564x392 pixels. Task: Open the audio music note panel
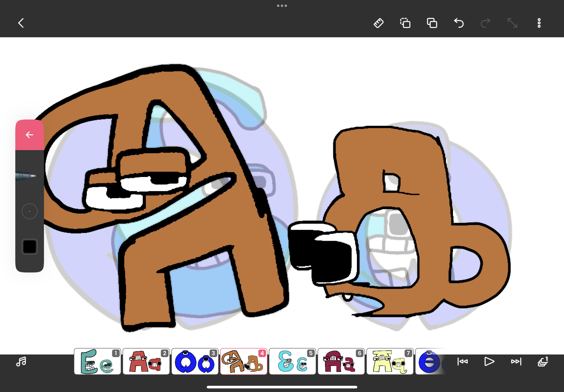coord(21,361)
